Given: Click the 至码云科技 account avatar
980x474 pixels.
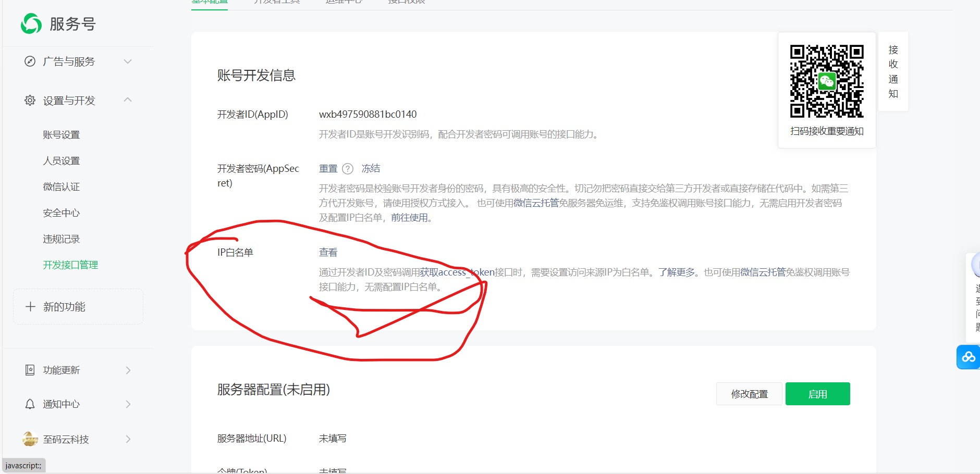Looking at the screenshot, I should [x=30, y=439].
